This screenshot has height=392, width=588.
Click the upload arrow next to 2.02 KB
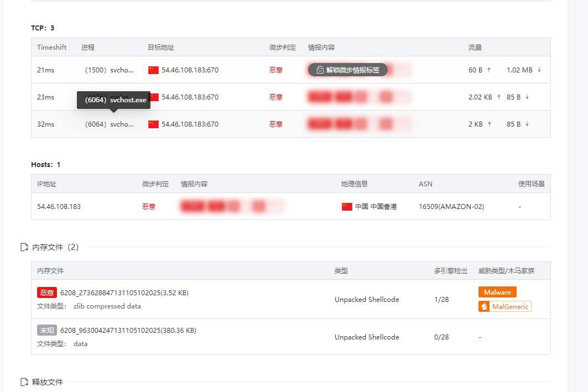coord(498,97)
